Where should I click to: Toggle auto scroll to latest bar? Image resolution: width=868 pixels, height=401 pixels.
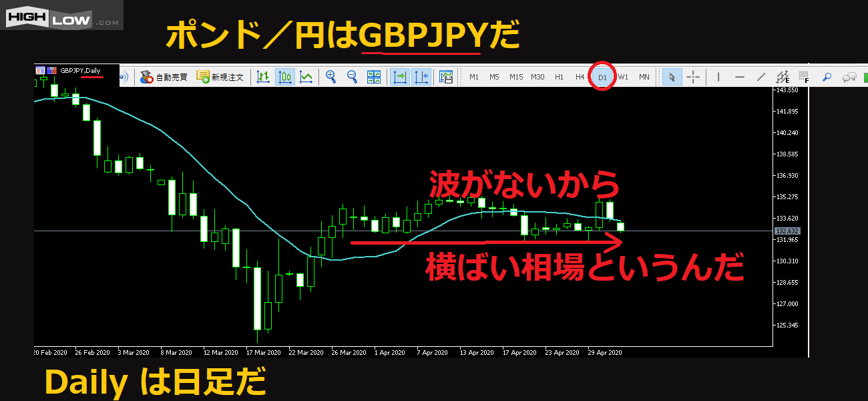coord(400,77)
